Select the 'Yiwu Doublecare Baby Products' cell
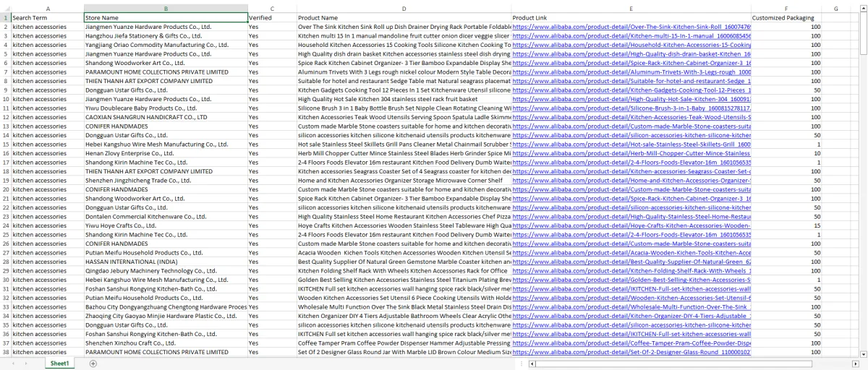The width and height of the screenshot is (868, 370). click(165, 108)
